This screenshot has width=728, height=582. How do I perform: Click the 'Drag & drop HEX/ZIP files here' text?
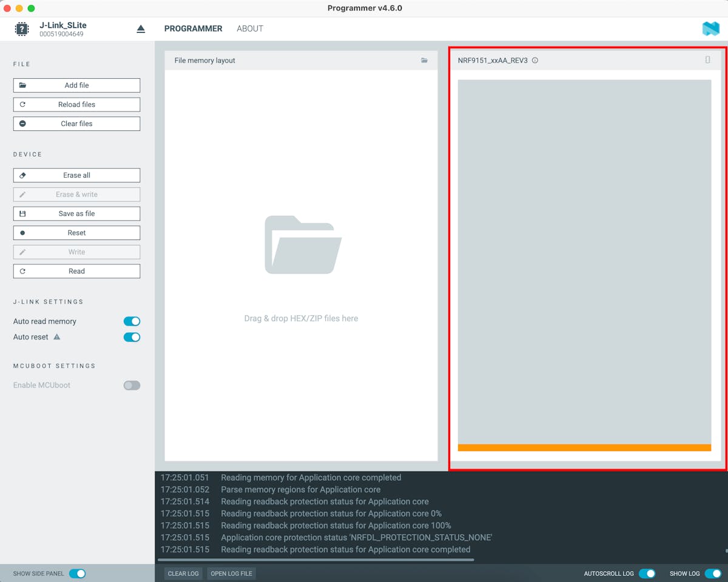coord(301,318)
